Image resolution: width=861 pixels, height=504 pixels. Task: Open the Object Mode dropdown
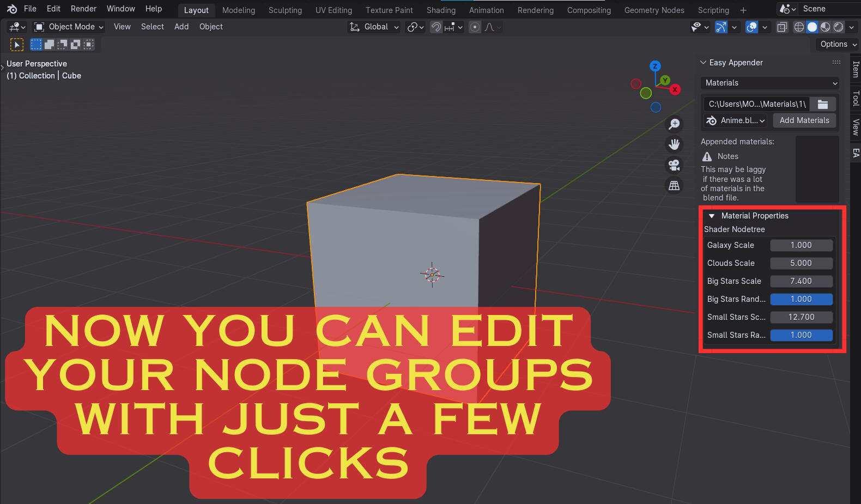69,27
